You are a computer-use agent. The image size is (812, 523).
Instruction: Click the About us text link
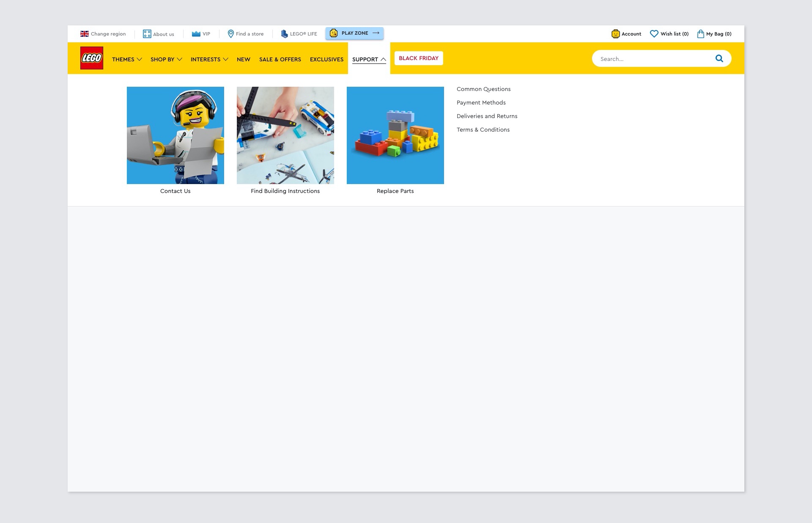click(x=164, y=34)
